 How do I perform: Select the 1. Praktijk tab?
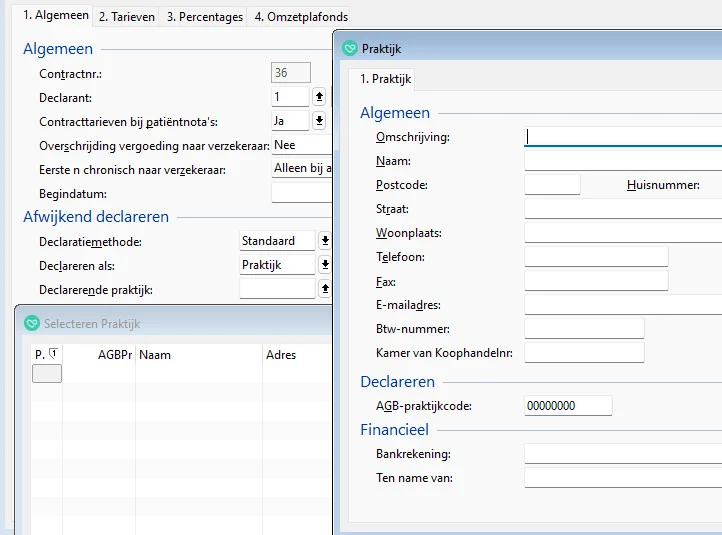point(385,78)
